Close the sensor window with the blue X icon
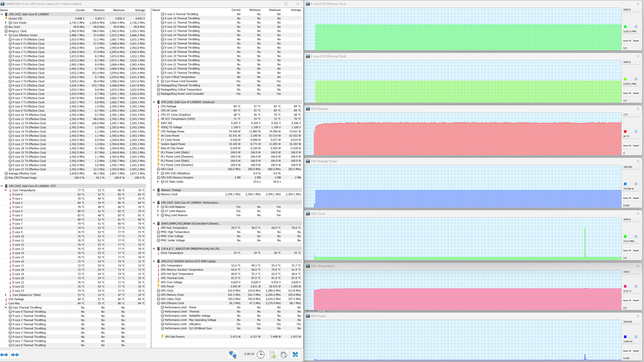This screenshot has width=644, height=362. [295, 354]
